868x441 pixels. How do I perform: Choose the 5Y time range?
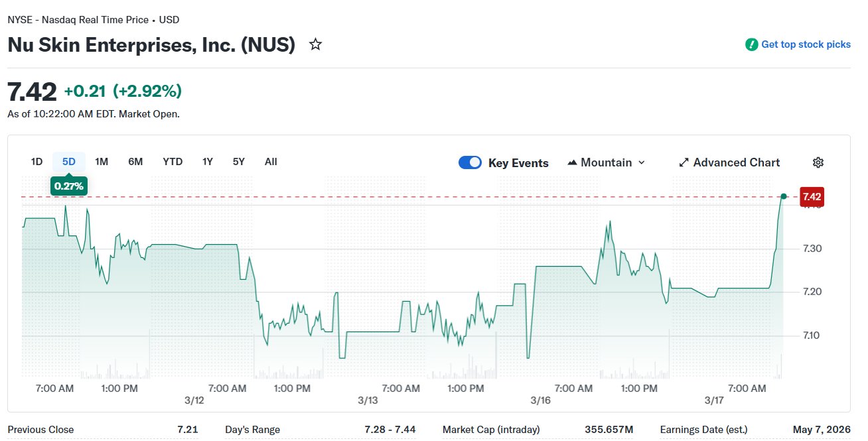tap(239, 162)
